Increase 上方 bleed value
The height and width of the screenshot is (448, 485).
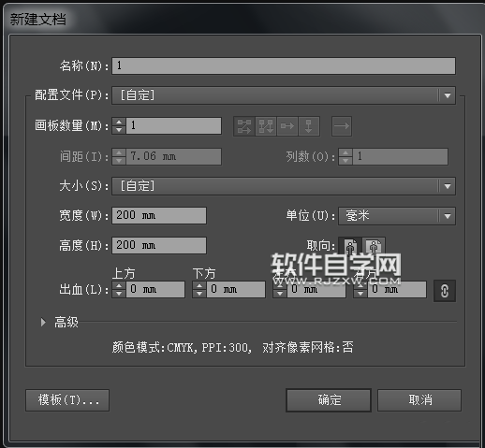tap(119, 285)
